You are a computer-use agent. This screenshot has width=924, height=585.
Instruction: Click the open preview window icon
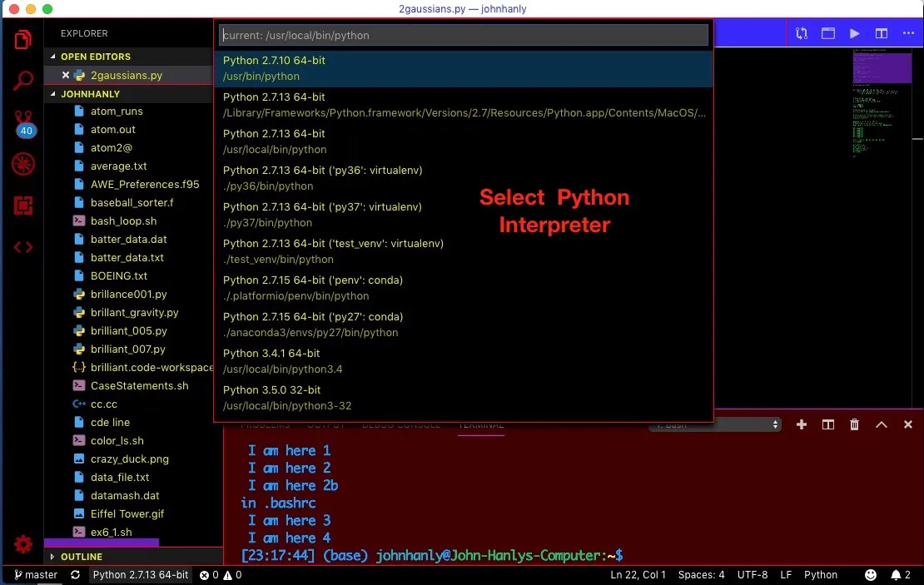(828, 33)
